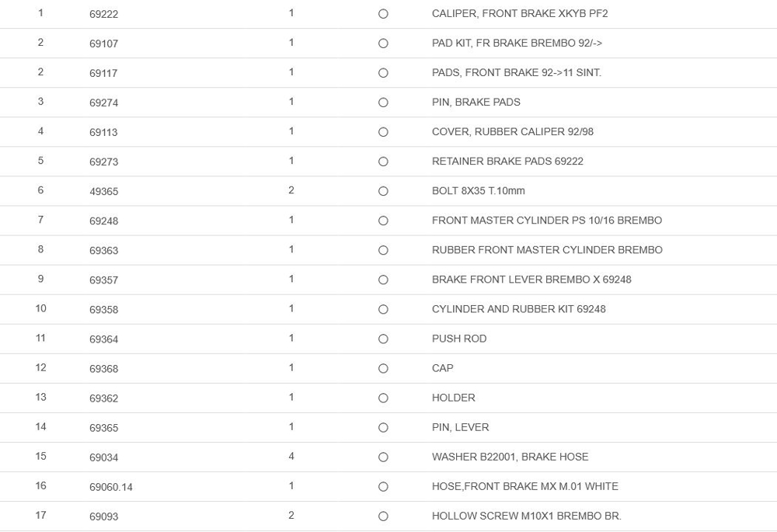Pick the PUSH ROD row radio button

click(383, 339)
